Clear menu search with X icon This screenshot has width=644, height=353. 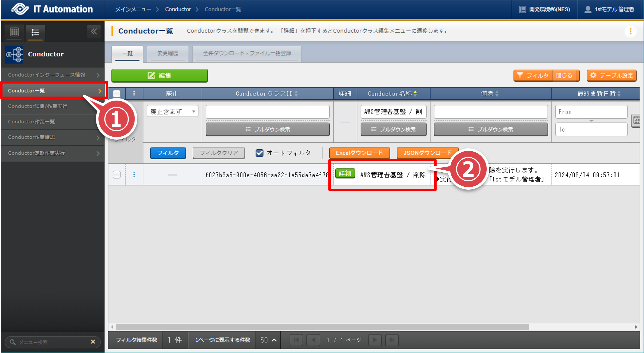pyautogui.click(x=93, y=341)
